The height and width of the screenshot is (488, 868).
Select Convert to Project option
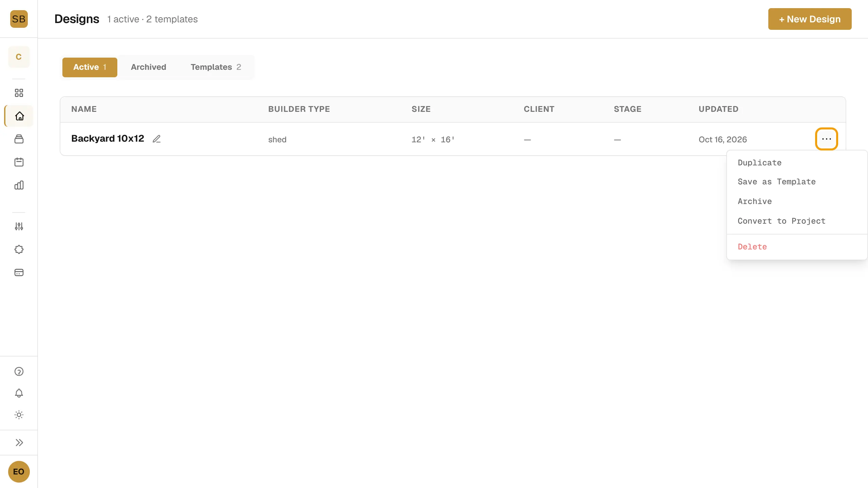(x=797, y=221)
